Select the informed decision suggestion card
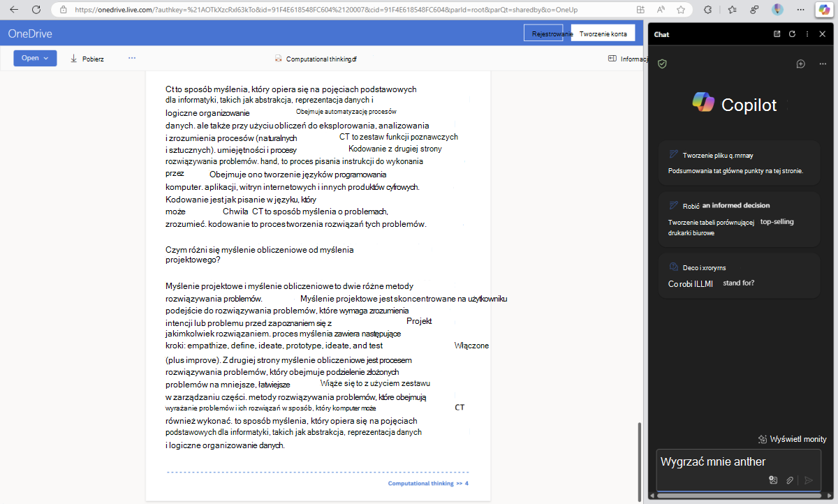This screenshot has height=504, width=838. click(740, 219)
